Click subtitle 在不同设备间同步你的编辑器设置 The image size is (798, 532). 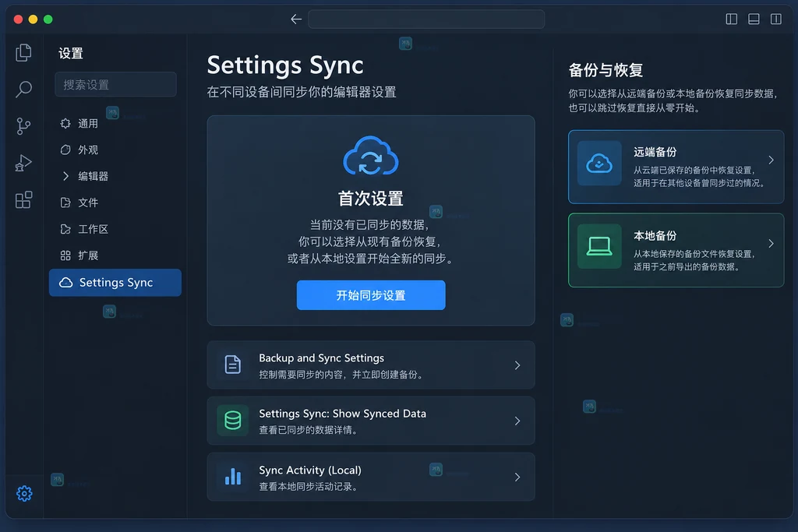(302, 92)
